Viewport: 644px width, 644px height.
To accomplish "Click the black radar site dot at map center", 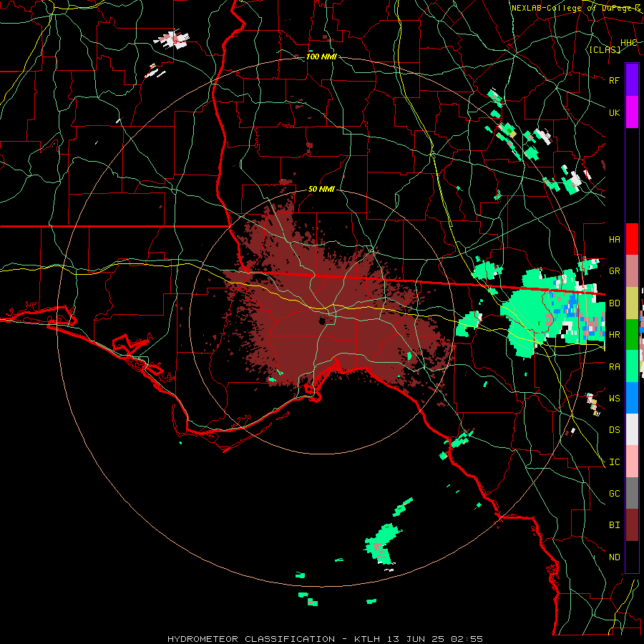I will coord(323,321).
